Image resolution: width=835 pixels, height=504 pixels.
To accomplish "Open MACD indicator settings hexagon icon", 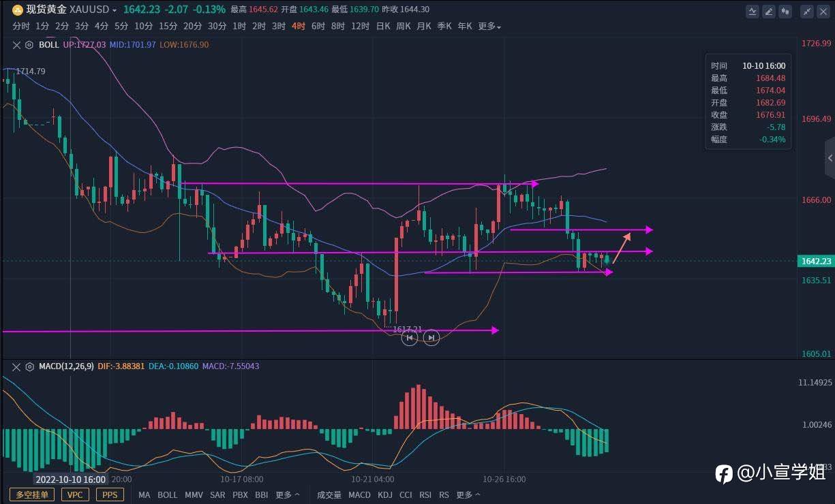I will 29,366.
